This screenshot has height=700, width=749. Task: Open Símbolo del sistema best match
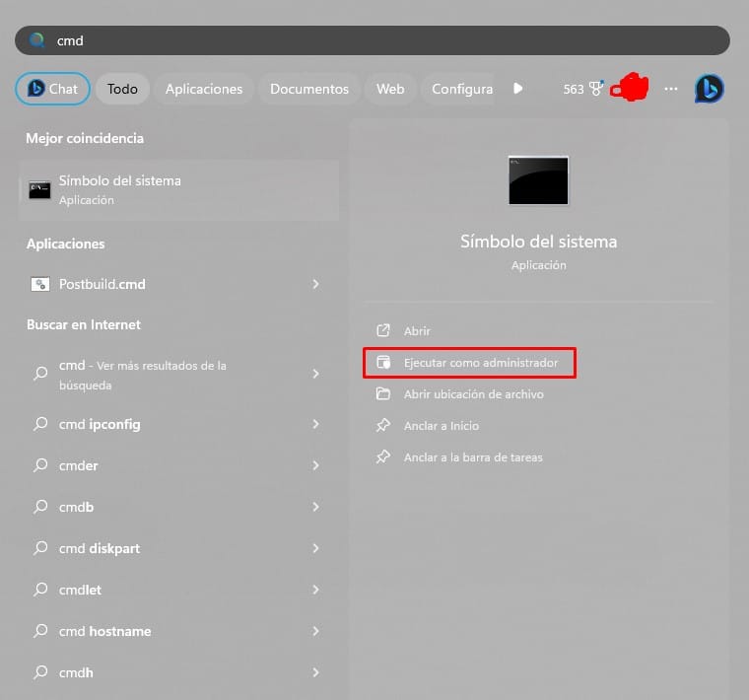point(179,190)
